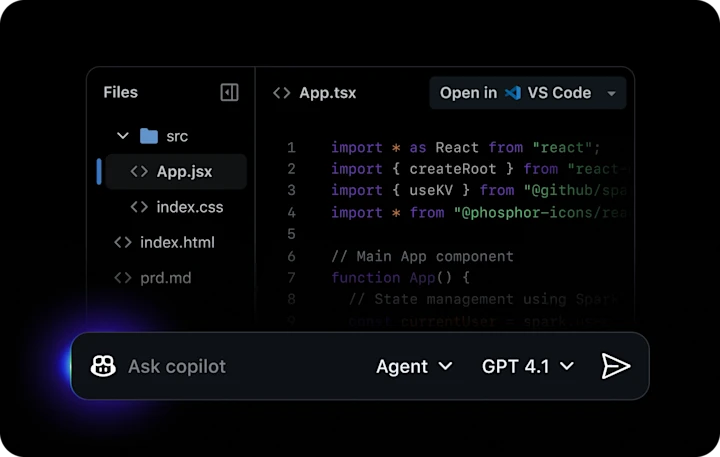Click code brackets icon beside App.tsx title
720x457 pixels.
281,93
